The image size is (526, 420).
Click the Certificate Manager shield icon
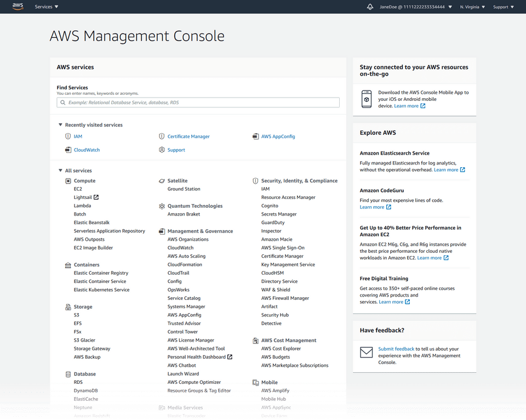click(x=161, y=137)
